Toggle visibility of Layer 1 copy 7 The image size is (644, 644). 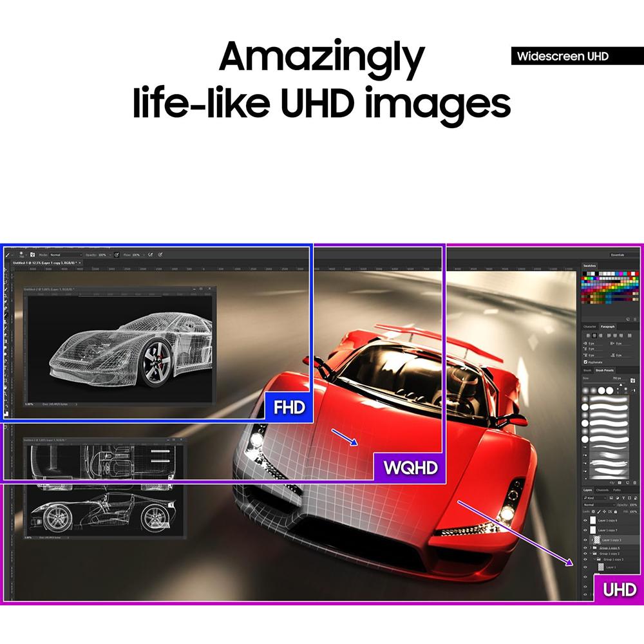pos(585,529)
